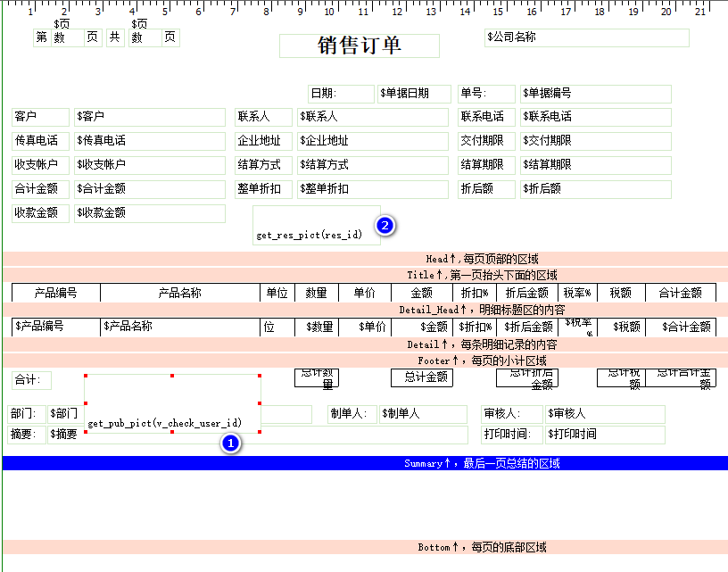This screenshot has height=572, width=728.
Task: Select the 总计金额 box in the footer
Action: click(421, 377)
